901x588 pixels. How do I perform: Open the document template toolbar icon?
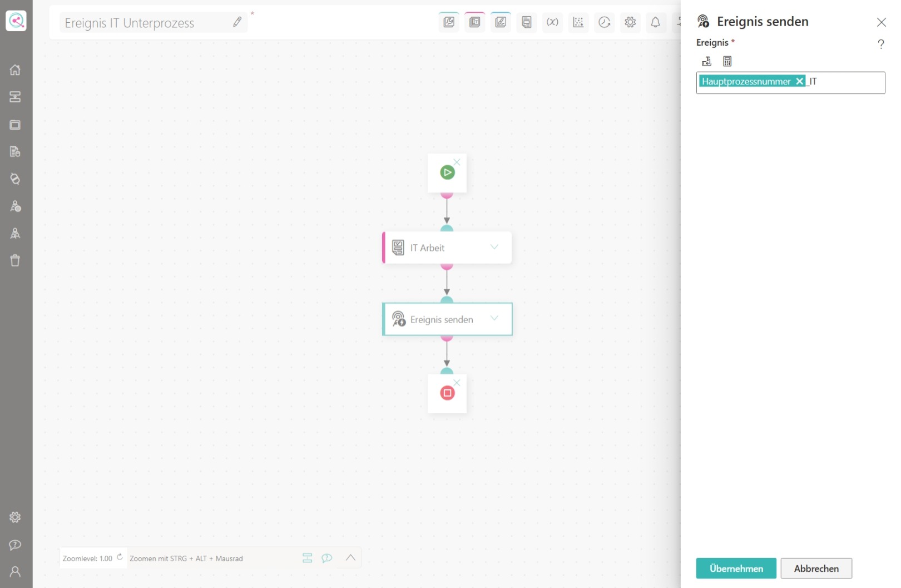click(527, 22)
